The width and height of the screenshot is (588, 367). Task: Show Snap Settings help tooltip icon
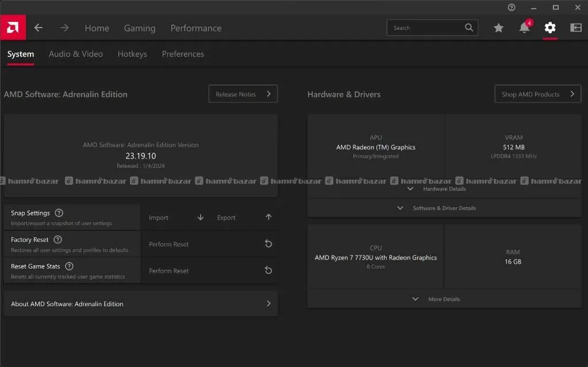(59, 213)
